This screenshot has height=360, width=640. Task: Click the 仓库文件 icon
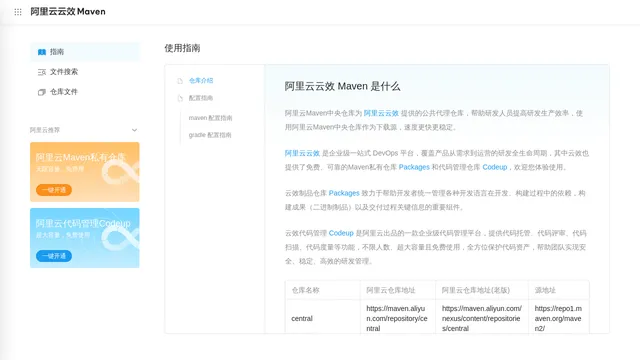click(42, 92)
